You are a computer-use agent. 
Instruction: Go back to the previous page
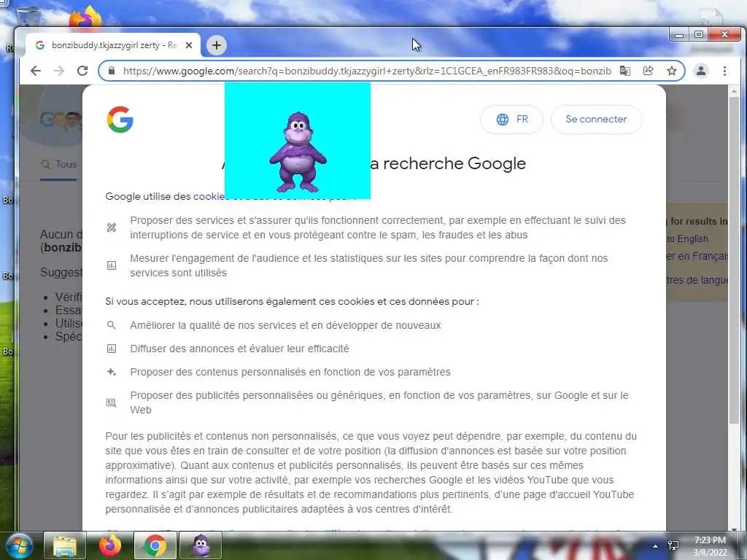36,71
